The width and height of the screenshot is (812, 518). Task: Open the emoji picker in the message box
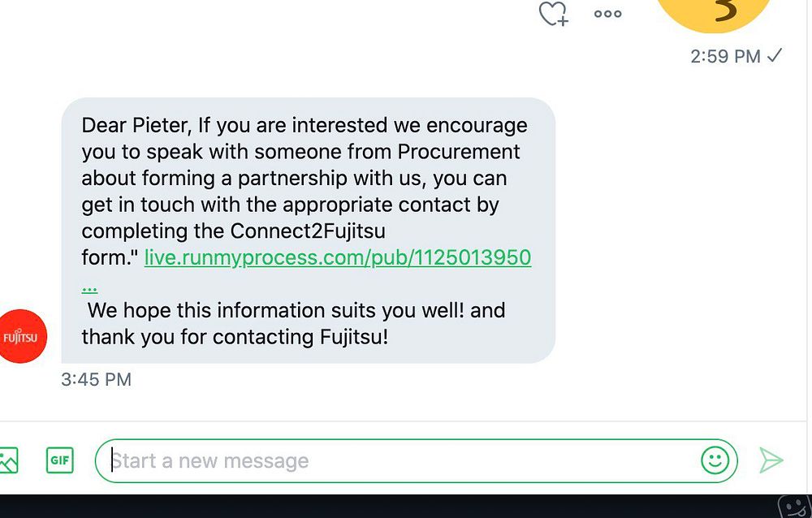(715, 460)
